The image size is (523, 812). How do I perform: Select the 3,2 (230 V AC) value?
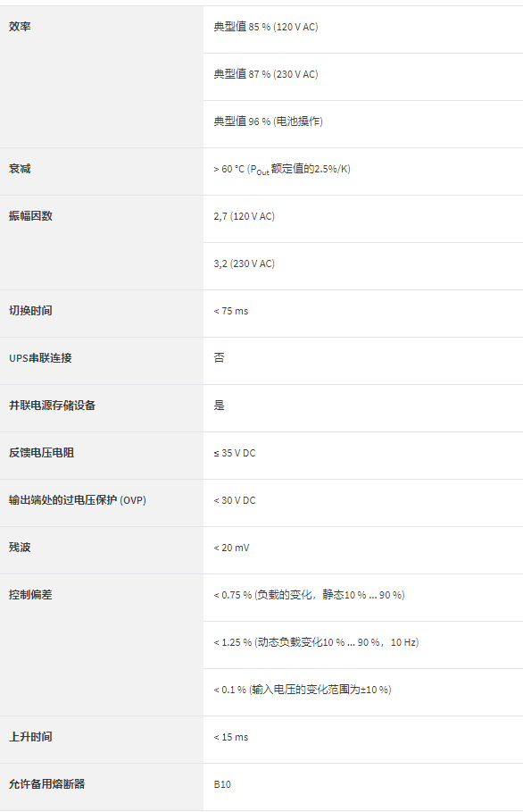coord(245,264)
